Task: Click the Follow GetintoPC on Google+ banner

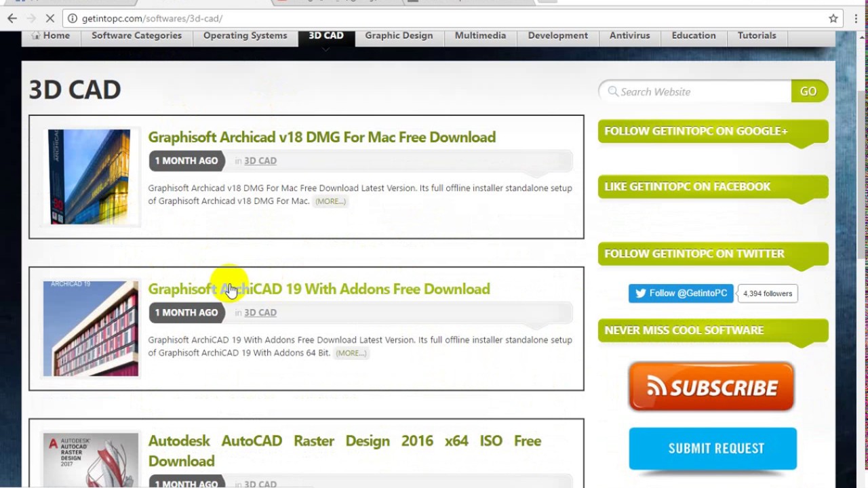Action: 713,131
